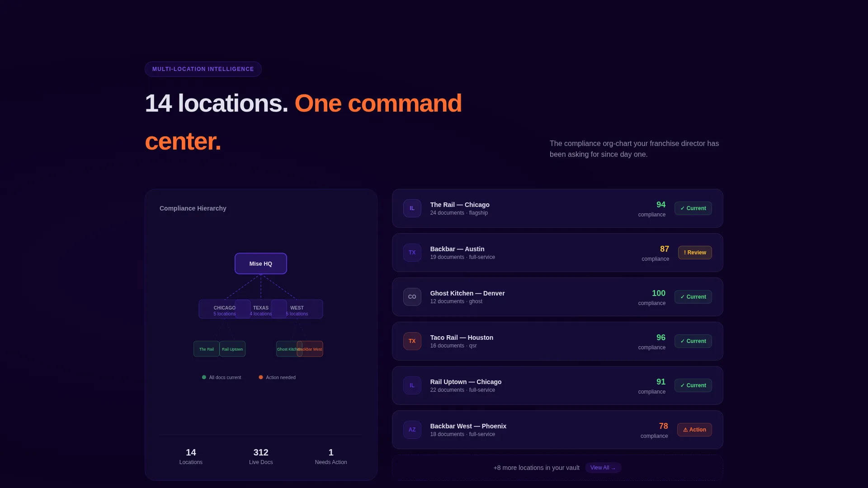Click the Rail Uptown — Chicago title
868x488 pixels.
point(466,382)
